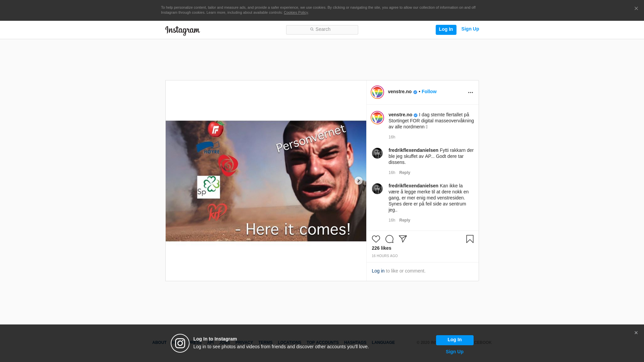Click the Instagram logo
Screen dimensions: 644x362
pos(182,31)
